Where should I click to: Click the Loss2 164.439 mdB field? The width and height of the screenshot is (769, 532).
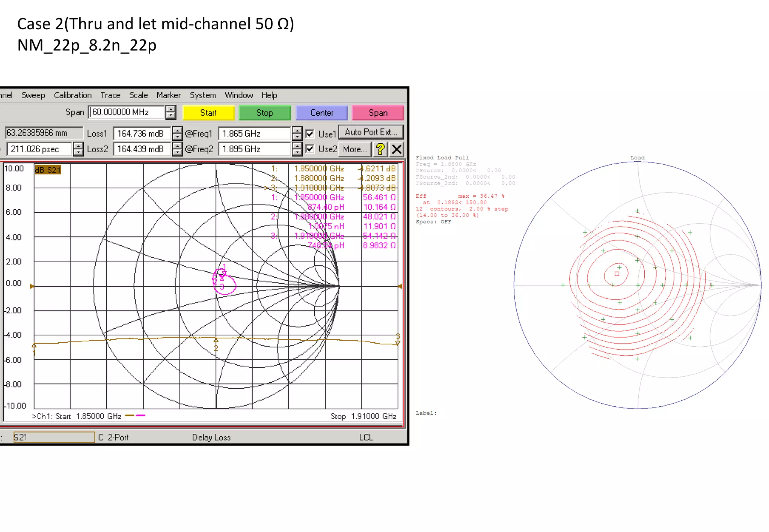(x=142, y=149)
